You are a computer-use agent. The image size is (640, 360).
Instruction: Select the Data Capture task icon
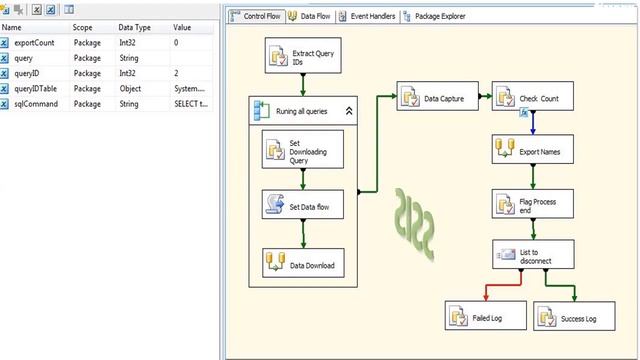[410, 96]
